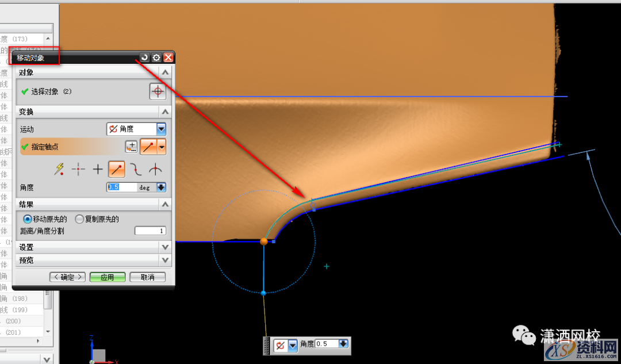Viewport: 621px width, 364px height.
Task: Open the point dialog icon beside 指定轴点
Action: [131, 147]
